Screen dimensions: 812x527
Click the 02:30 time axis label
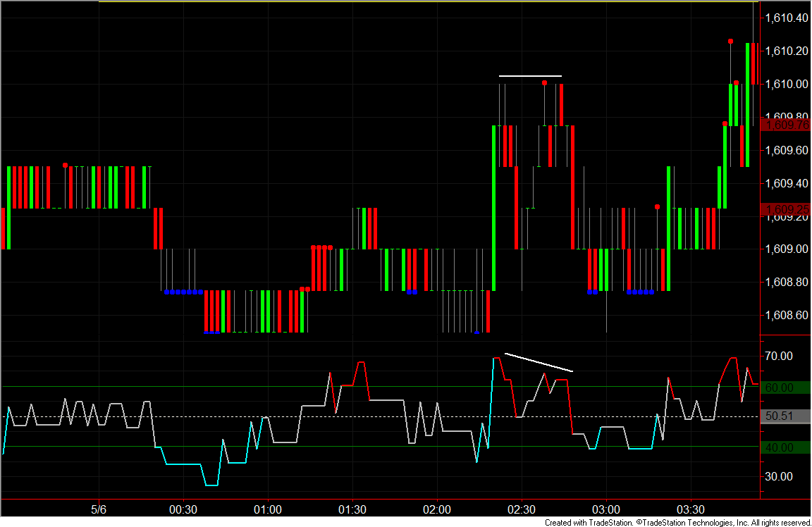(x=522, y=509)
